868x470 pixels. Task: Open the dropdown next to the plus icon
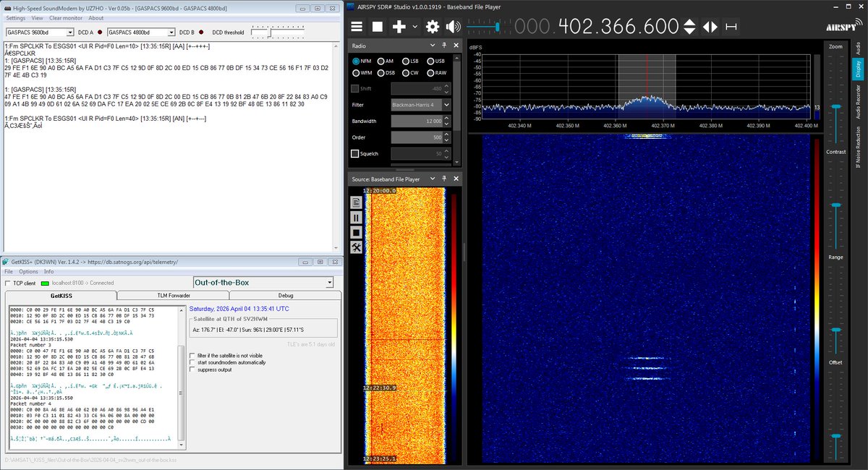point(414,27)
